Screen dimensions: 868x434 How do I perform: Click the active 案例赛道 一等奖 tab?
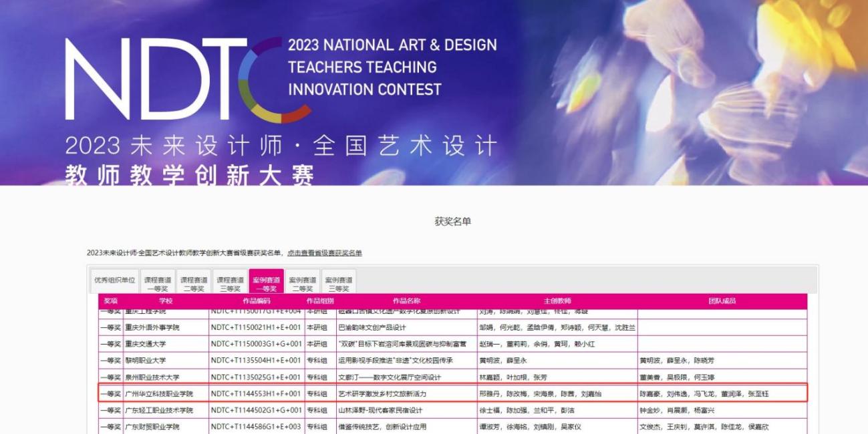(266, 284)
